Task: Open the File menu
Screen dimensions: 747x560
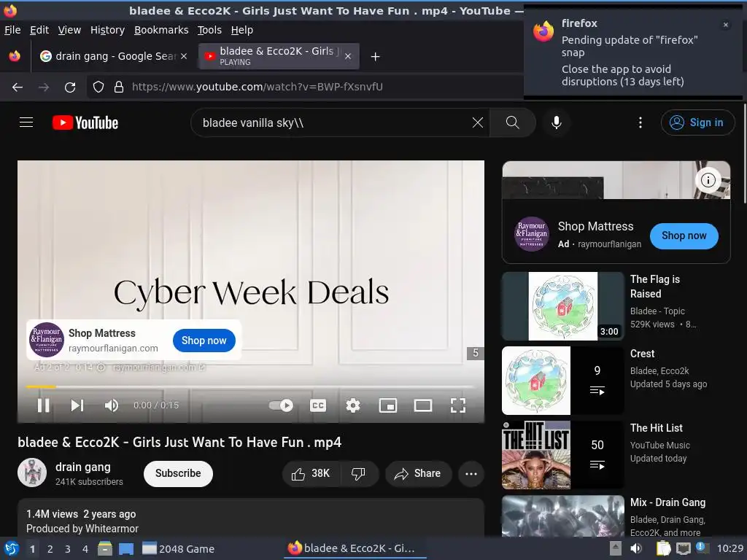Action: tap(12, 30)
